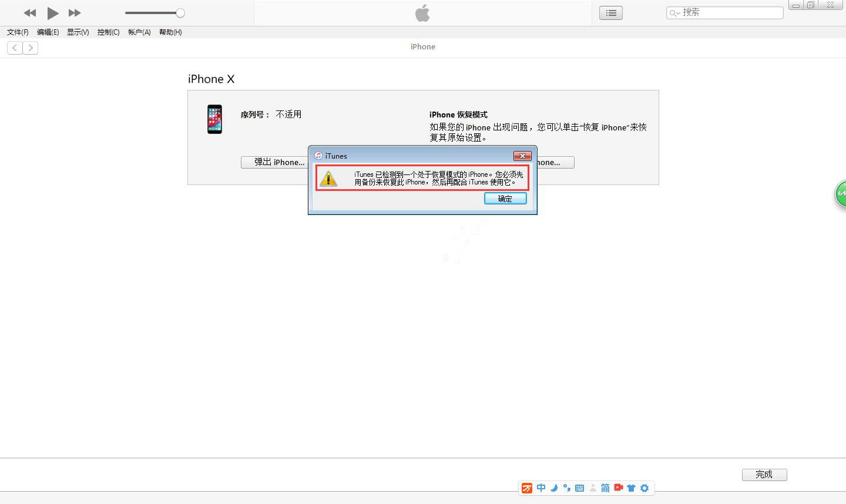Click the 完成 button

click(764, 475)
